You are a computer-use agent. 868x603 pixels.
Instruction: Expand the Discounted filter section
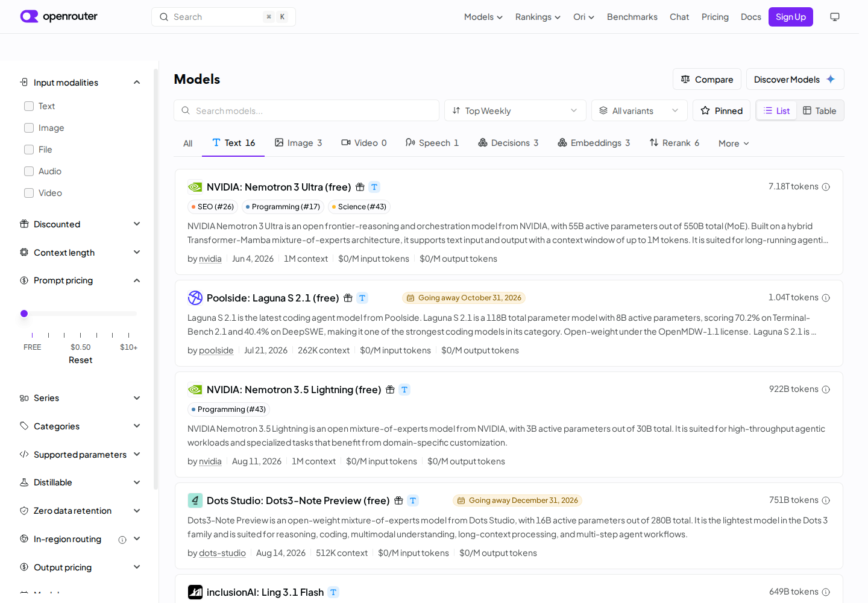(x=80, y=224)
